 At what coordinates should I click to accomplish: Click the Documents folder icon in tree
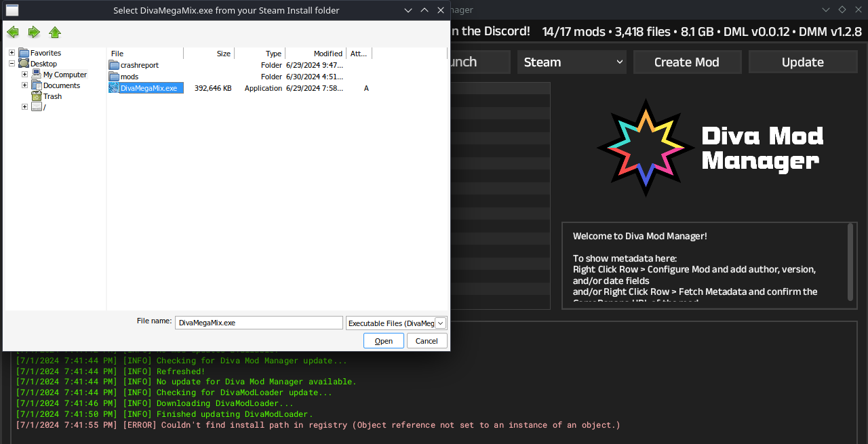(x=37, y=85)
